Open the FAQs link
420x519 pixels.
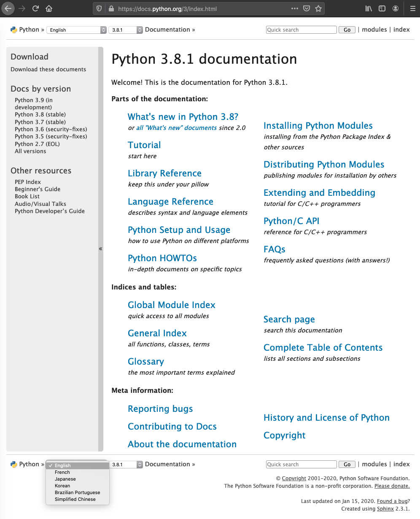point(275,249)
